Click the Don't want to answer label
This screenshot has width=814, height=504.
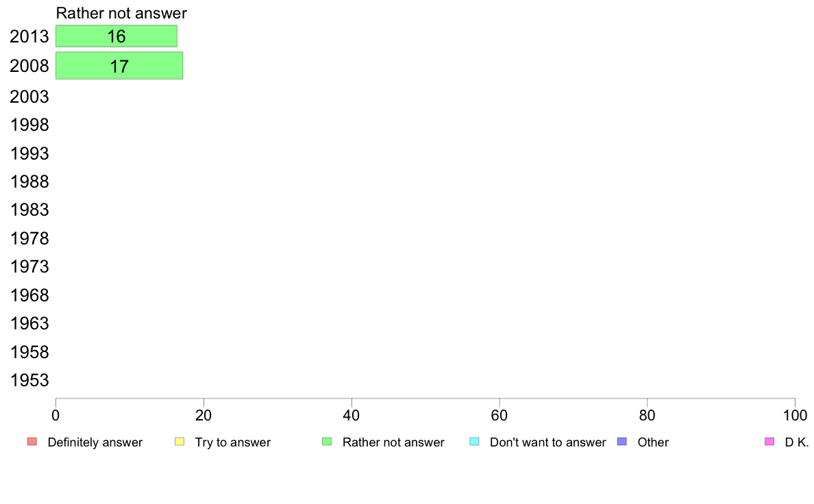click(x=547, y=442)
